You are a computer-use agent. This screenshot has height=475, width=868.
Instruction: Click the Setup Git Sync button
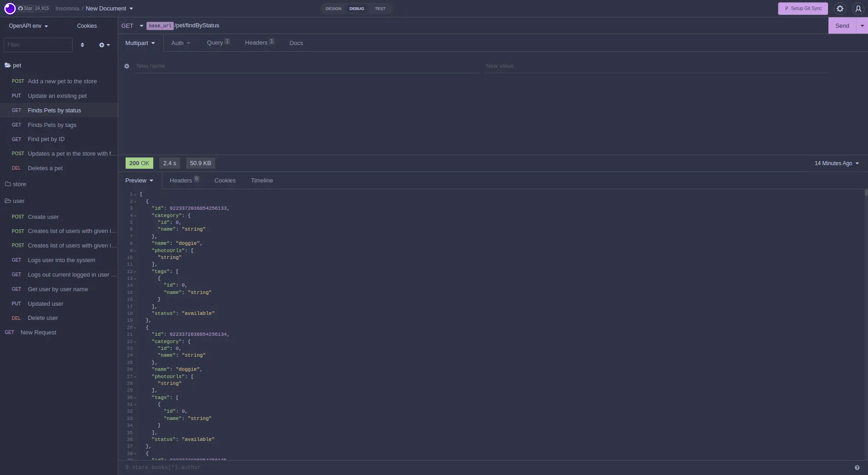click(803, 9)
